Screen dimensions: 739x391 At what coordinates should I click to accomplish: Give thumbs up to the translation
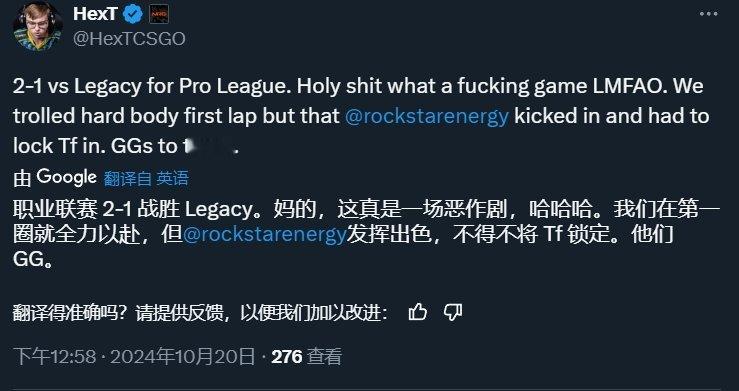(418, 312)
